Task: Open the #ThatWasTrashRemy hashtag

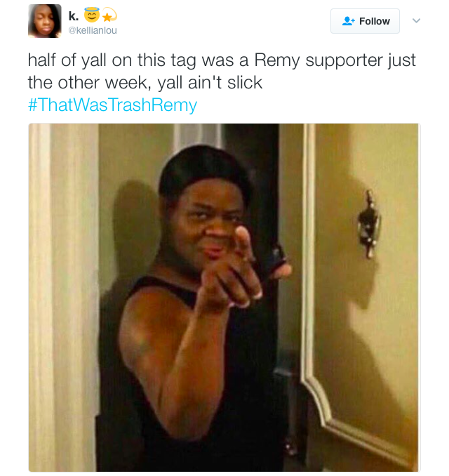Action: point(112,105)
